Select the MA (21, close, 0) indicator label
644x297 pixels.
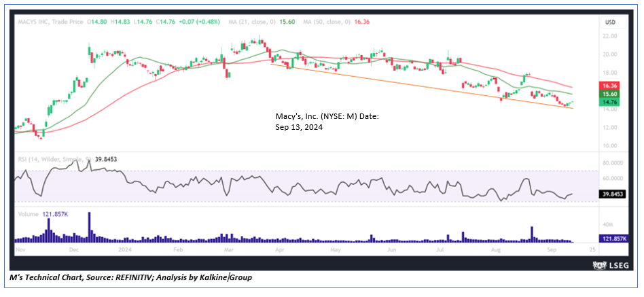[x=252, y=22]
